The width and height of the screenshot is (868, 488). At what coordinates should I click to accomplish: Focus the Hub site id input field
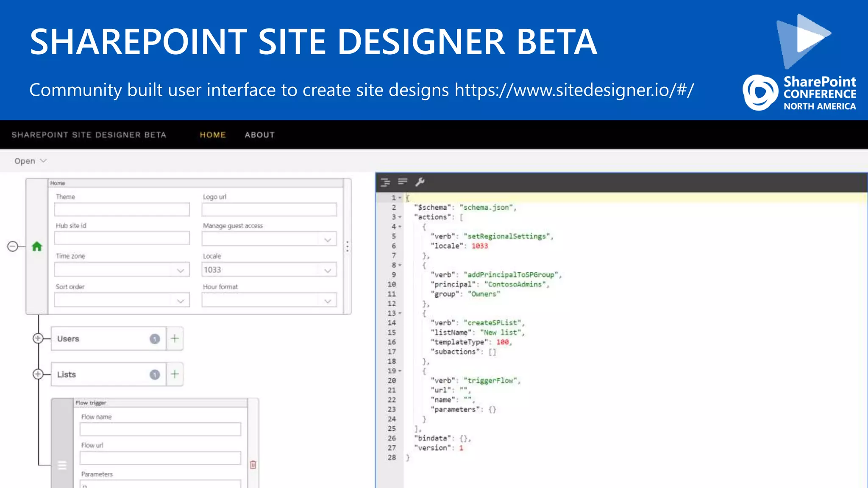pos(122,238)
